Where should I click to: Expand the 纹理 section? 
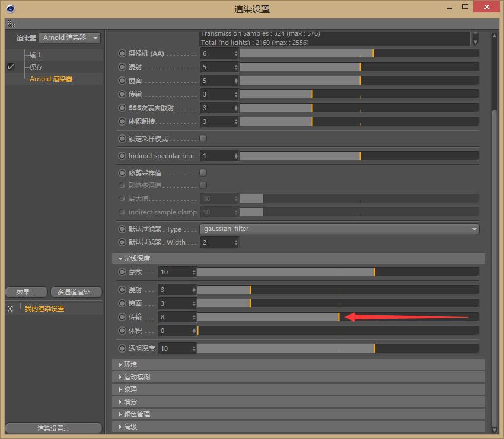[298, 389]
